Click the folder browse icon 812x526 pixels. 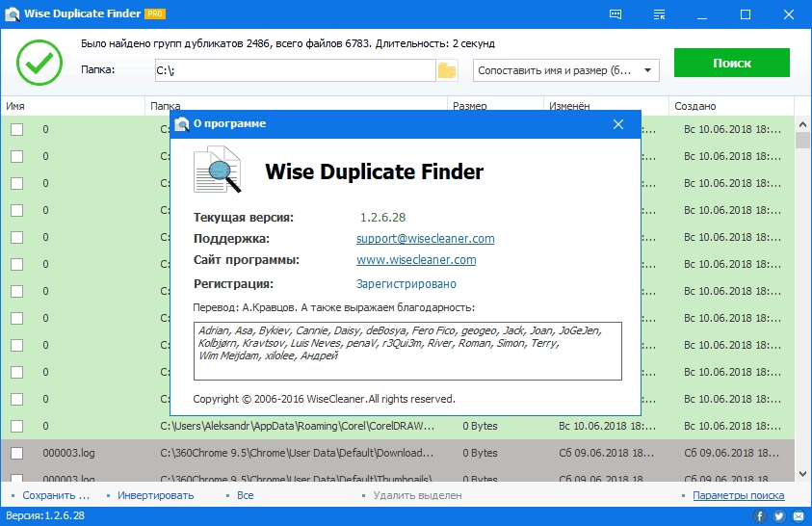click(447, 70)
